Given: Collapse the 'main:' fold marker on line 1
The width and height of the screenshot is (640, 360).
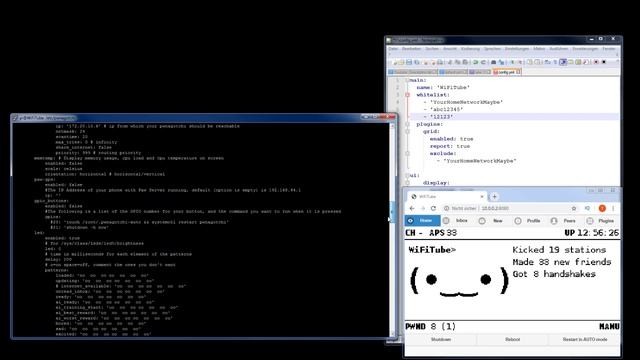Looking at the screenshot, I should click(x=407, y=80).
